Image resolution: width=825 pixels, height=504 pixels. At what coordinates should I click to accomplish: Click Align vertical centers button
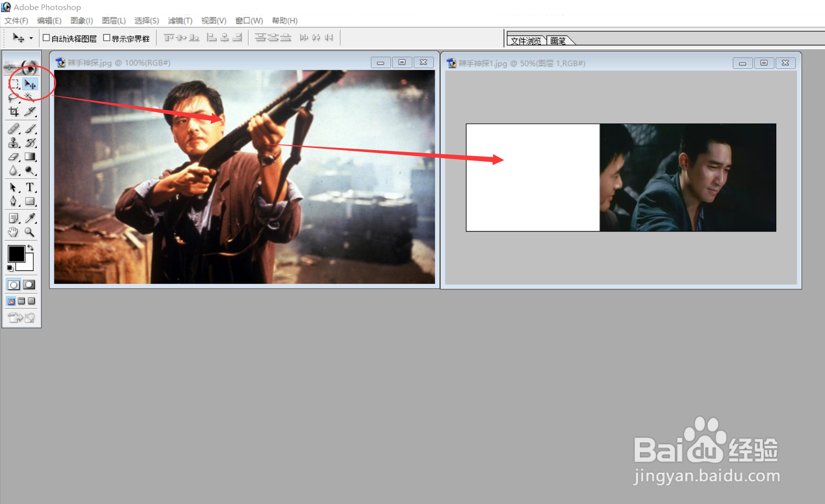pyautogui.click(x=181, y=38)
